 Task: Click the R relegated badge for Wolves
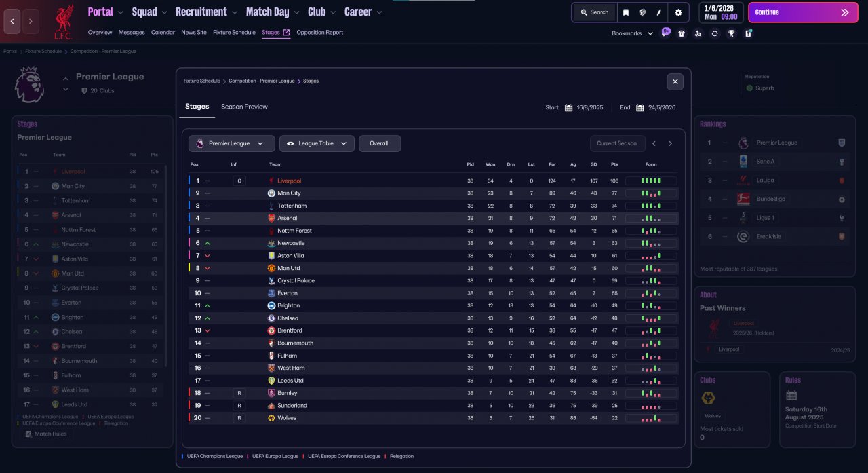click(238, 418)
